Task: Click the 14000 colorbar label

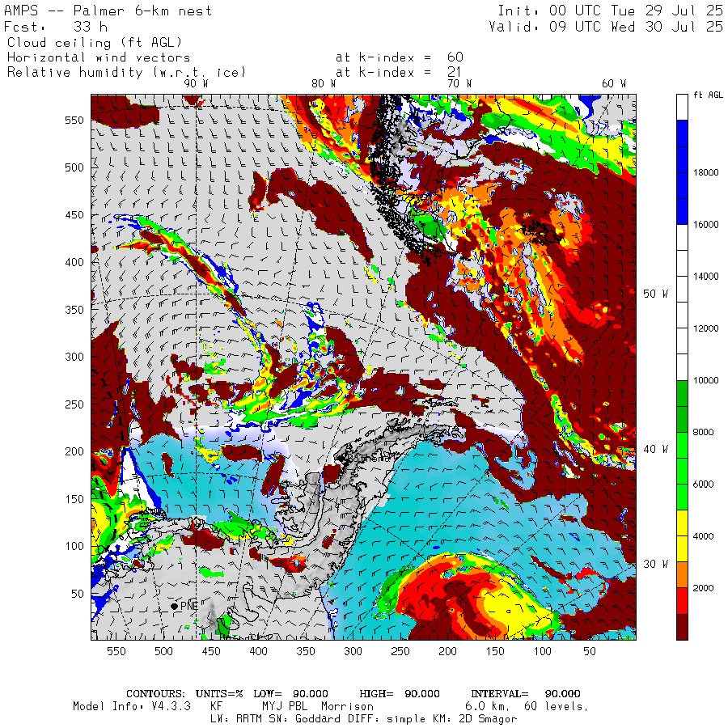Action: 705,277
